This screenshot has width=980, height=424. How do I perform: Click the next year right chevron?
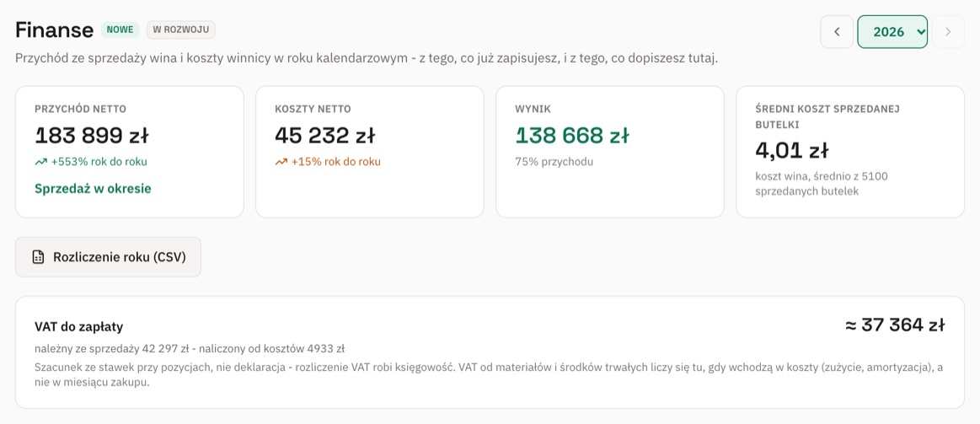click(948, 32)
